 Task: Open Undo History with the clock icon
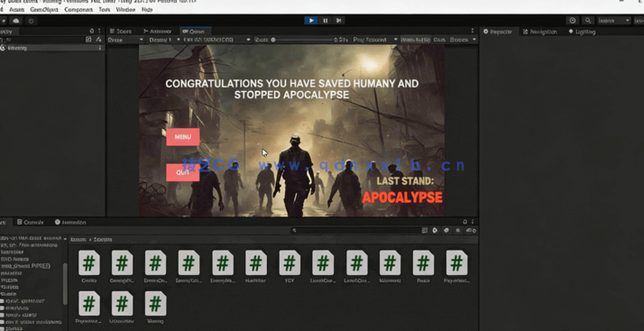pyautogui.click(x=573, y=21)
